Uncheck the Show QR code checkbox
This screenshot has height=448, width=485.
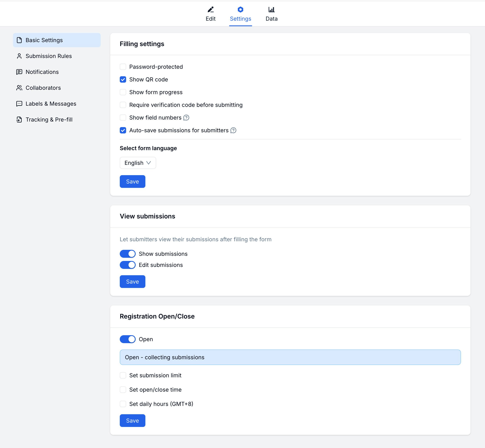tap(123, 79)
